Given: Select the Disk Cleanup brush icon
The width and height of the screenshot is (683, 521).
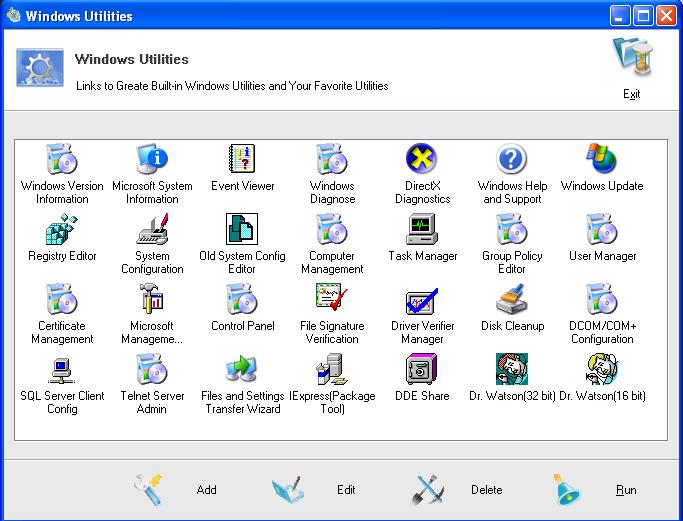Looking at the screenshot, I should pos(512,299).
